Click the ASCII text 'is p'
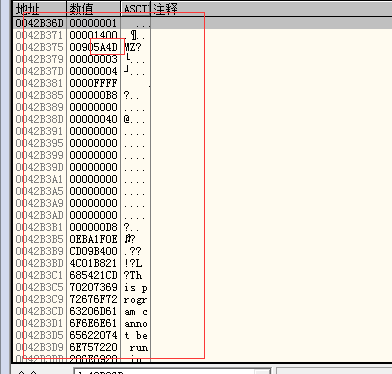Image resolution: width=392 pixels, height=374 pixels. click(x=136, y=287)
